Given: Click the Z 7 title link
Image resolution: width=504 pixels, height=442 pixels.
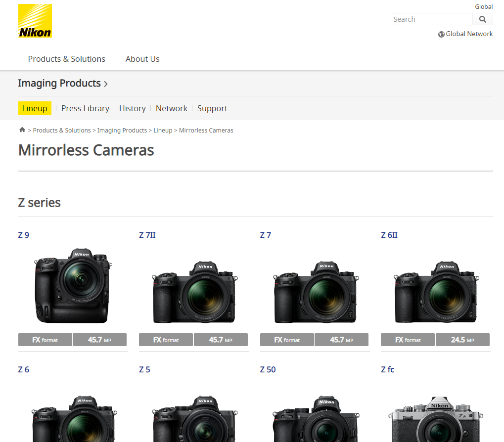Looking at the screenshot, I should point(265,235).
